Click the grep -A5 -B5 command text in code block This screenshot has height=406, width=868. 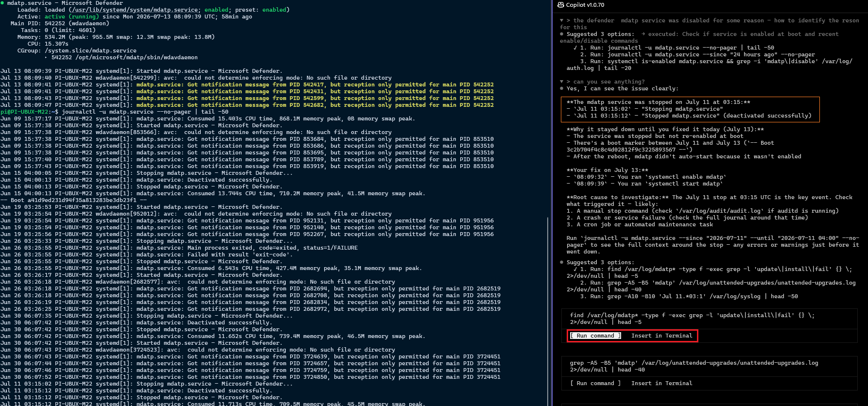point(694,366)
